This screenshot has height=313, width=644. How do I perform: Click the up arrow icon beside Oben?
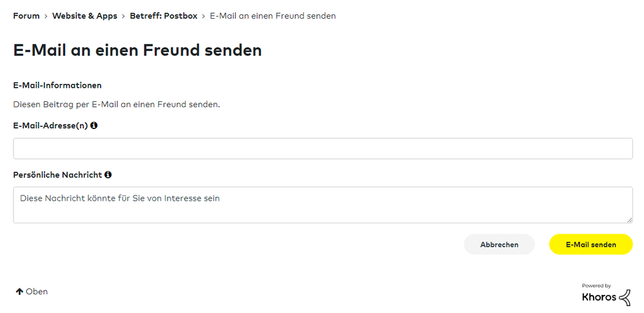(x=19, y=292)
